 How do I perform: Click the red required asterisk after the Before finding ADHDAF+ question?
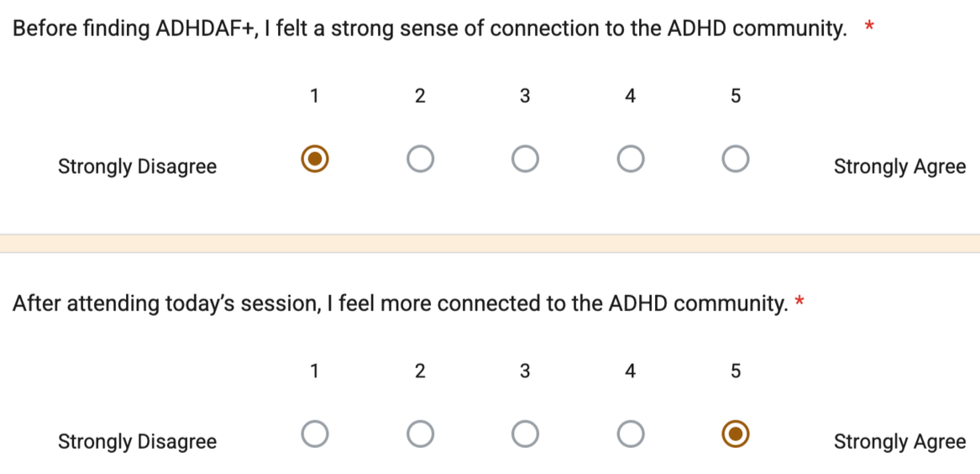coord(868,26)
